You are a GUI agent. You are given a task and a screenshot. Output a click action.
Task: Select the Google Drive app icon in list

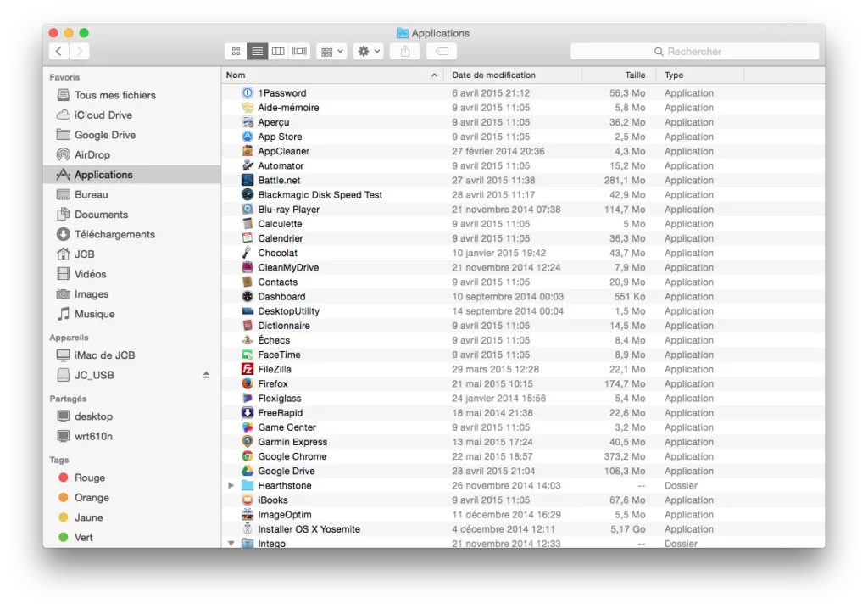click(x=248, y=471)
